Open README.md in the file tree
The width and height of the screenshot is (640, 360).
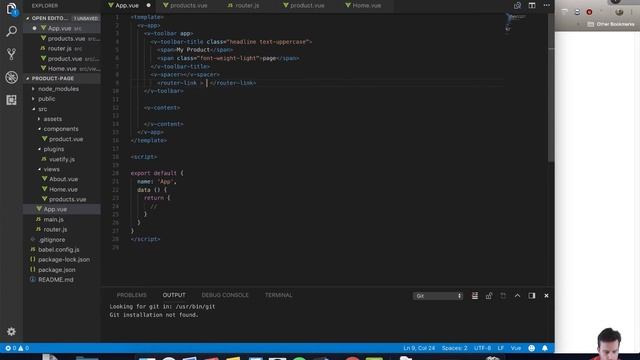click(56, 280)
